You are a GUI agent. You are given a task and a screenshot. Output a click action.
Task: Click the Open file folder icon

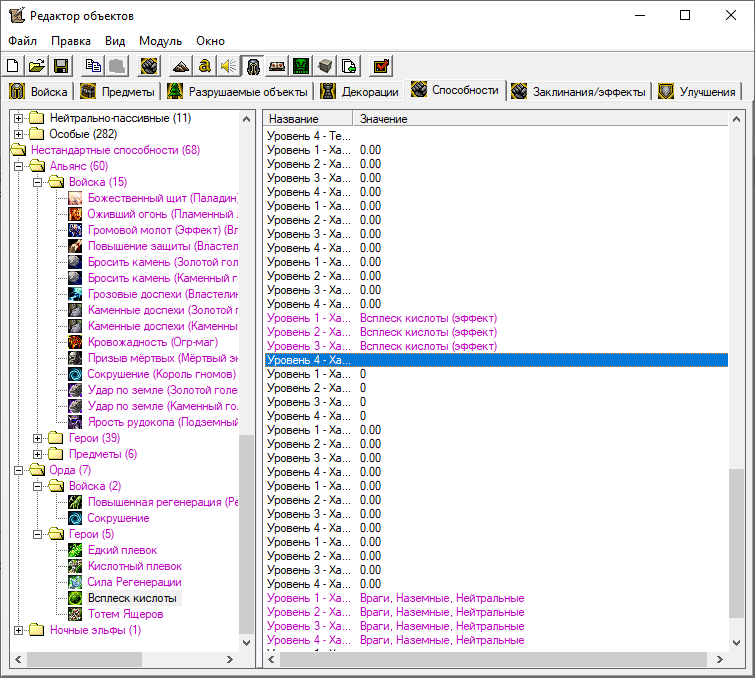click(x=37, y=66)
